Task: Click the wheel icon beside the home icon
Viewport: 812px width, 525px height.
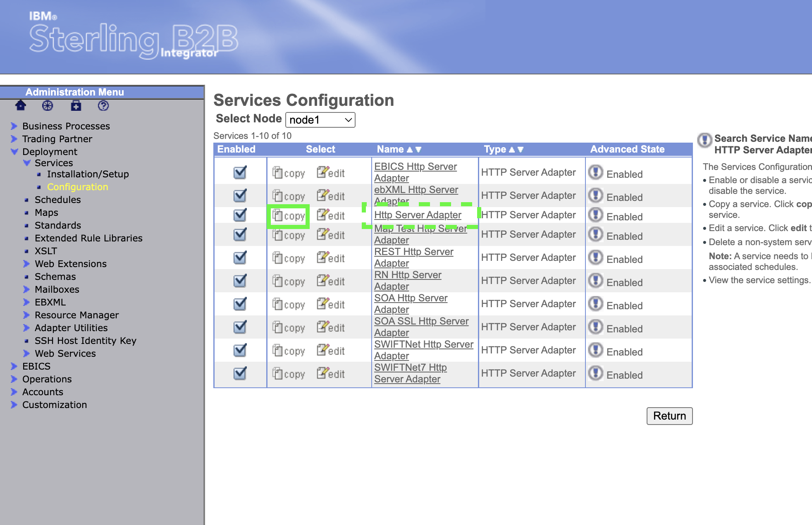Action: pyautogui.click(x=48, y=106)
